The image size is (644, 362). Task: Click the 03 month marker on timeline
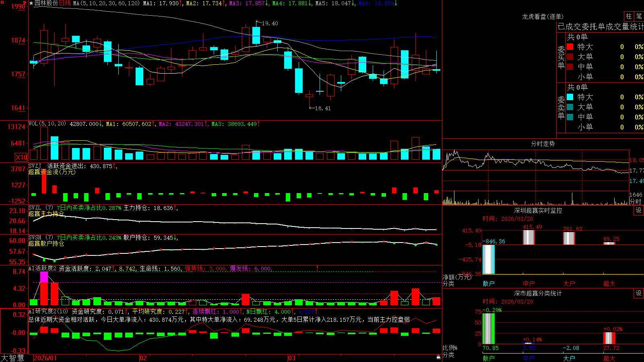point(292,358)
